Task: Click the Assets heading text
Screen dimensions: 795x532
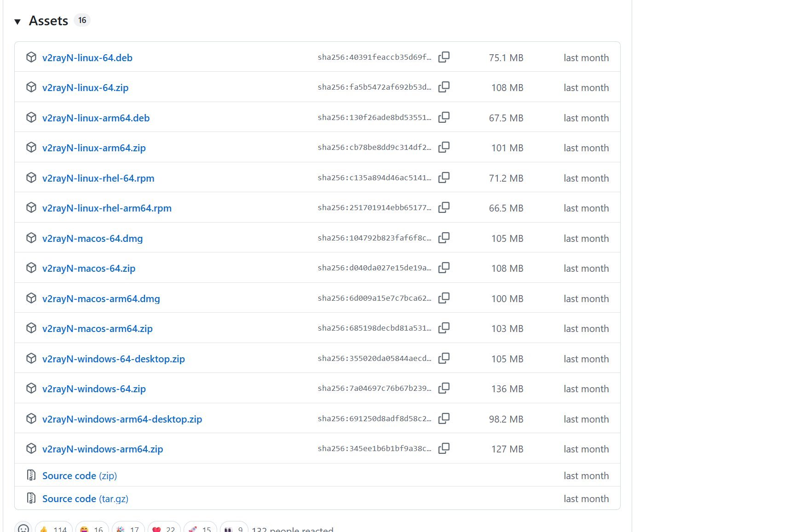Action: point(48,21)
